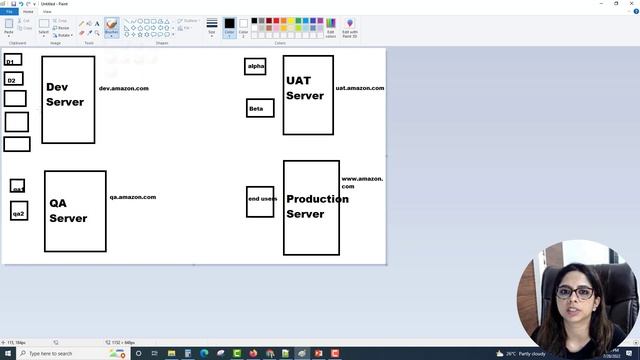
Task: Click the Select rectangle tool icon
Action: tap(44, 24)
